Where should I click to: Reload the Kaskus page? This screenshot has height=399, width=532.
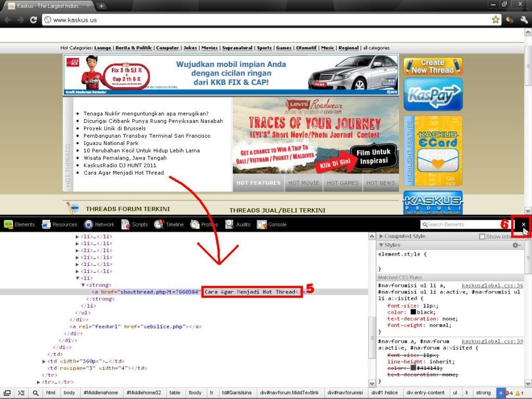pos(33,20)
